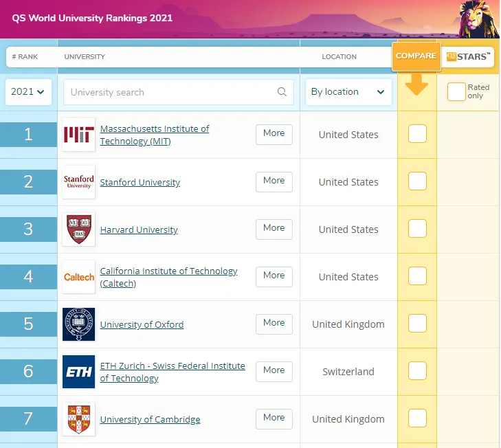This screenshot has width=501, height=448.
Task: Open California Institute of Technology link
Action: tap(168, 277)
